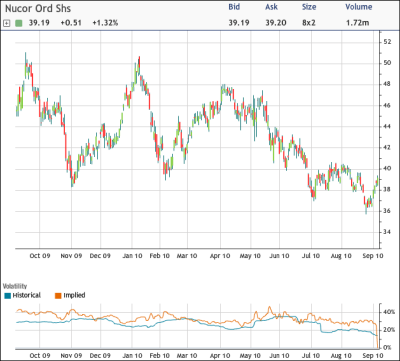Click Aug 10 on the price chart axis
This screenshot has width=400, height=361.
(341, 256)
